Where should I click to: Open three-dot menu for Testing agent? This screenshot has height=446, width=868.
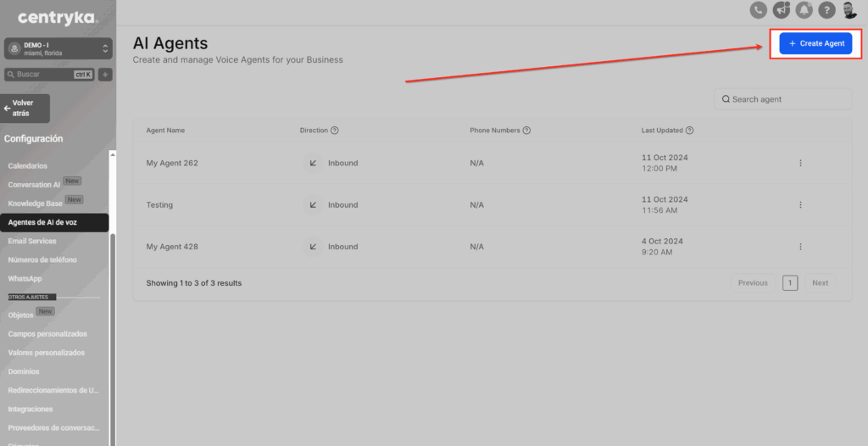(x=800, y=205)
